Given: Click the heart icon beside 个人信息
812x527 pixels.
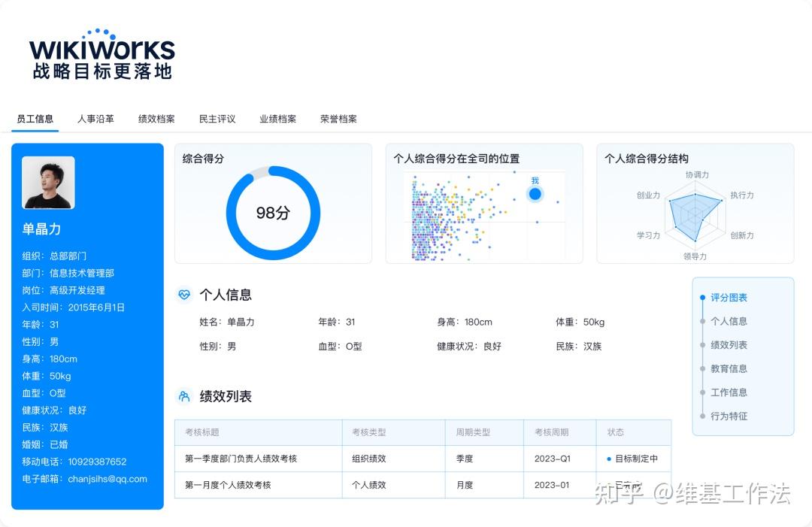Looking at the screenshot, I should pyautogui.click(x=184, y=295).
